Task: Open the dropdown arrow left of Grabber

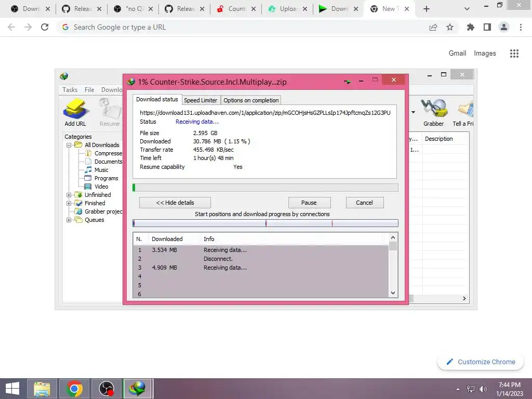Action: click(413, 112)
